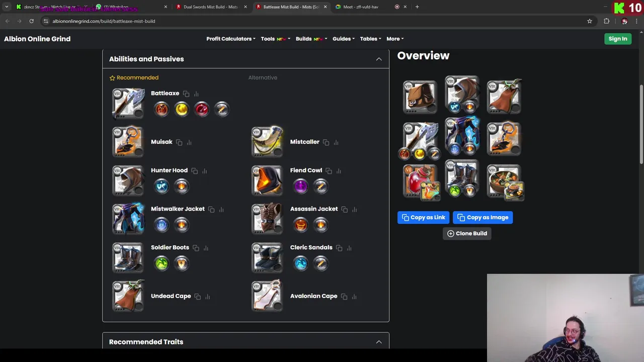644x362 pixels.
Task: Click the Assassin Jacket item icon
Action: (268, 219)
